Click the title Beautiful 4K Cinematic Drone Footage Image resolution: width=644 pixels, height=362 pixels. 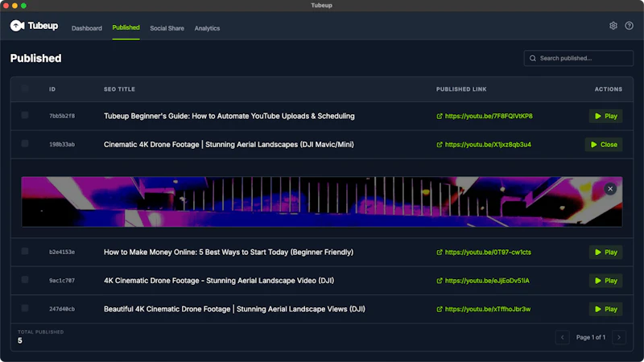coord(234,309)
